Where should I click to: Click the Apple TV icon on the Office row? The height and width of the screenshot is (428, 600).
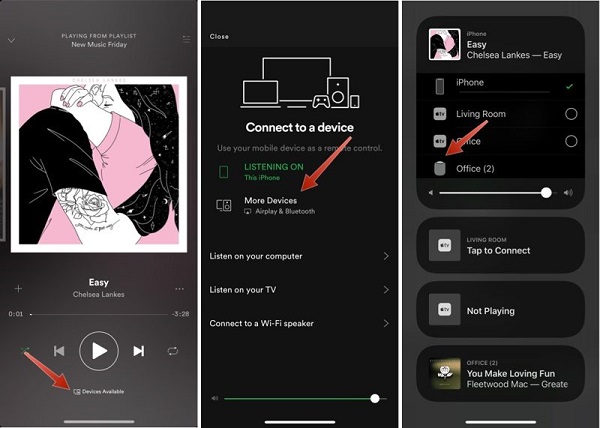440,141
